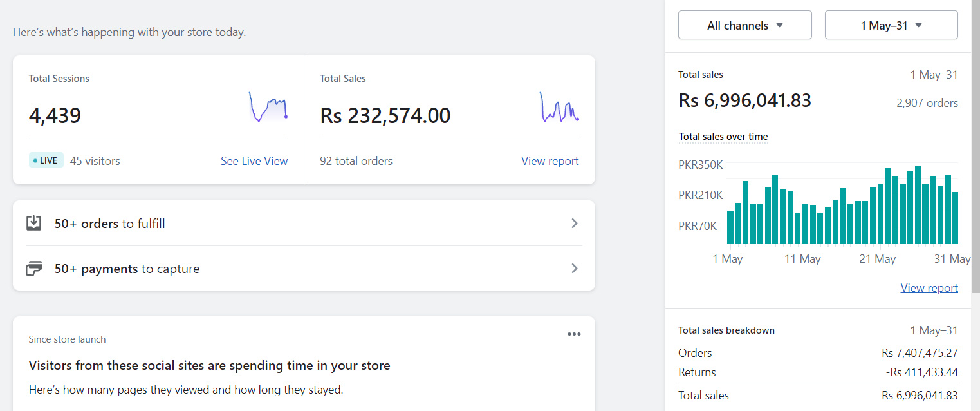Click the Total sales over time label

pos(723,137)
